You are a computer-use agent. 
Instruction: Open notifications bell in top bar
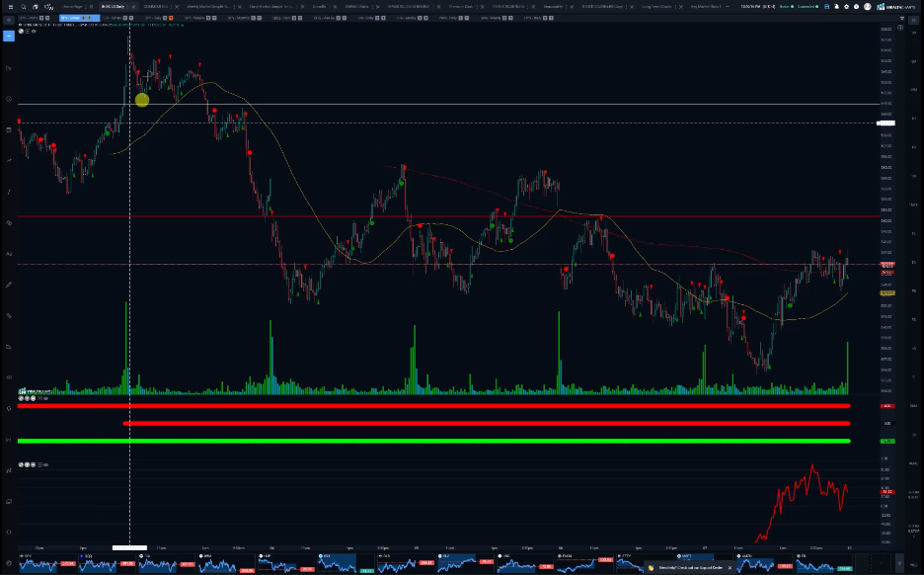coord(837,7)
